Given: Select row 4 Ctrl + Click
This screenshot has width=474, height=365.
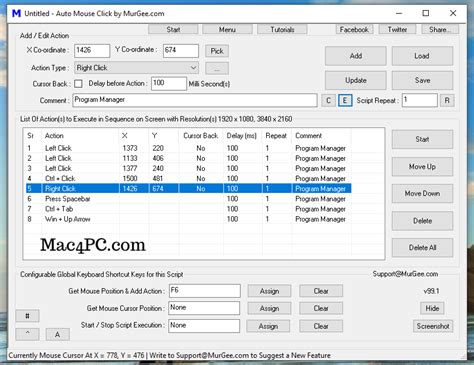Looking at the screenshot, I should click(x=188, y=178).
